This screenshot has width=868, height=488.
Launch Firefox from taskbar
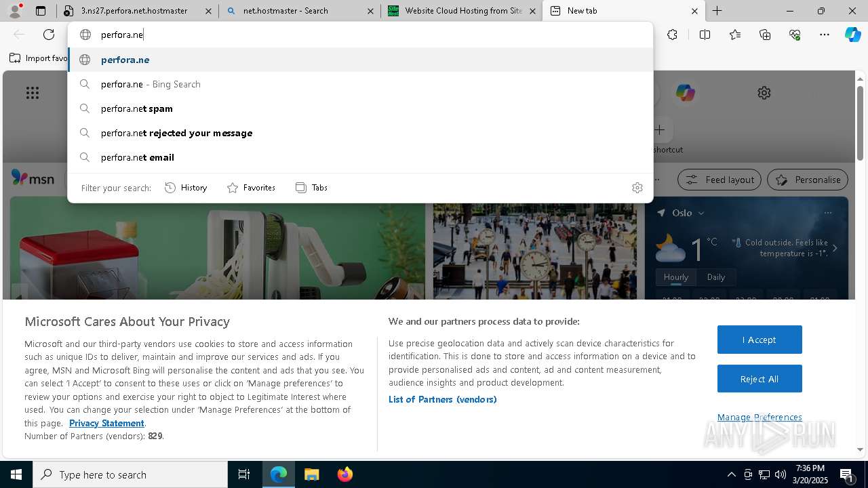pos(344,474)
